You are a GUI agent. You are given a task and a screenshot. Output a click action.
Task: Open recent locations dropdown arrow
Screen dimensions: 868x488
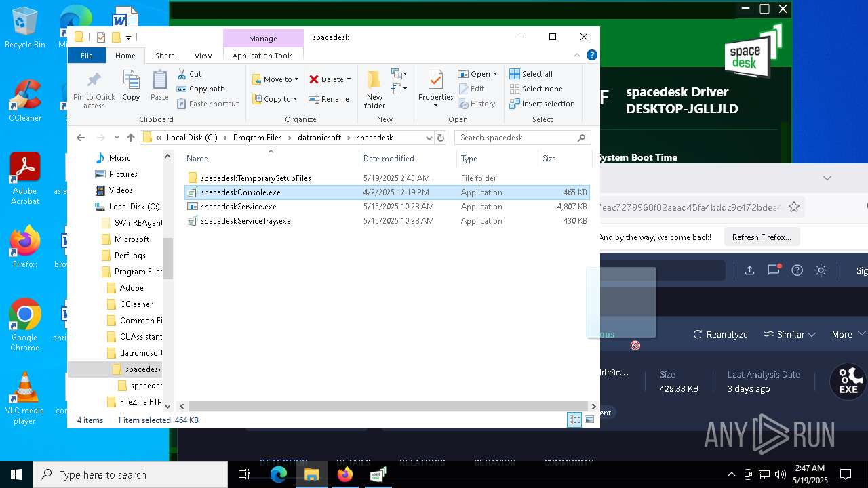(116, 138)
